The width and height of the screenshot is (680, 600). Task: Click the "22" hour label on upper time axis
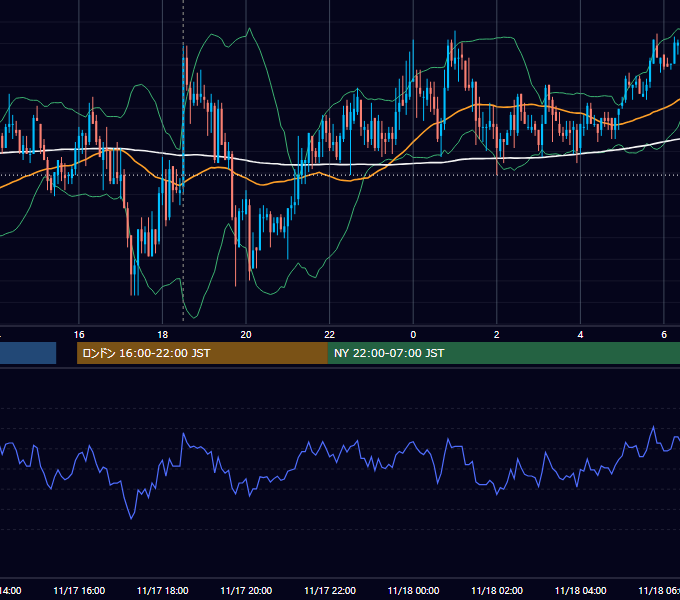(330, 334)
